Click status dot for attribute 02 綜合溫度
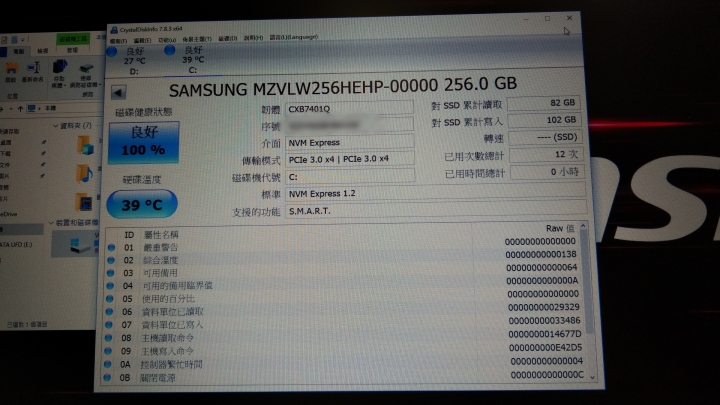 111,260
